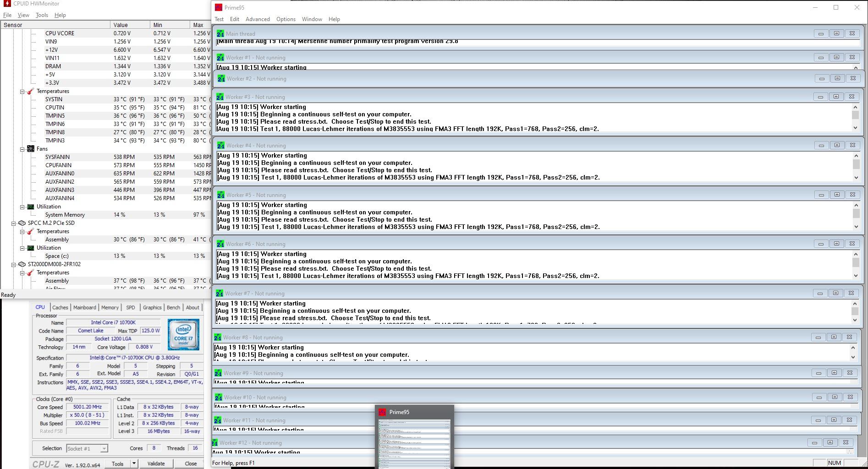
Task: Click the Prime95 title bar icon
Action: tap(219, 7)
